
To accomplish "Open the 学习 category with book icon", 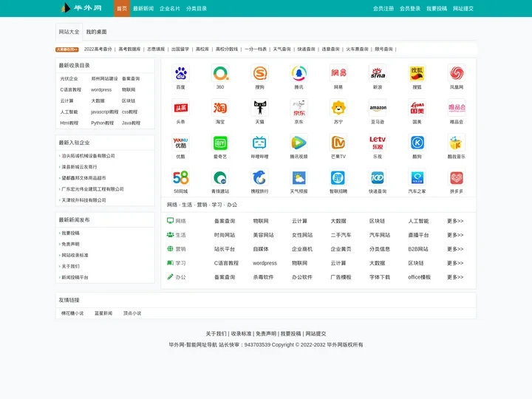I will coord(177,263).
